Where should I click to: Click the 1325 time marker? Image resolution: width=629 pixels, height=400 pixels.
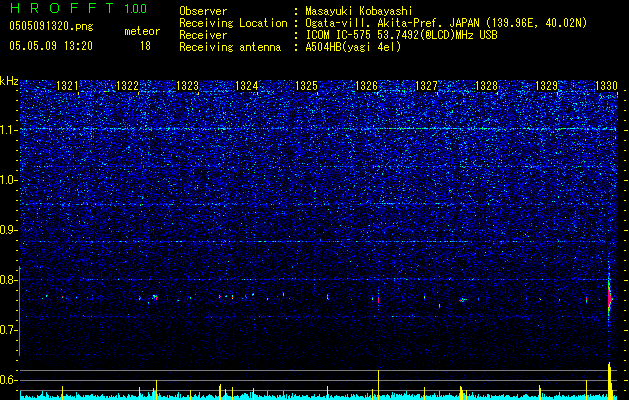[x=306, y=86]
